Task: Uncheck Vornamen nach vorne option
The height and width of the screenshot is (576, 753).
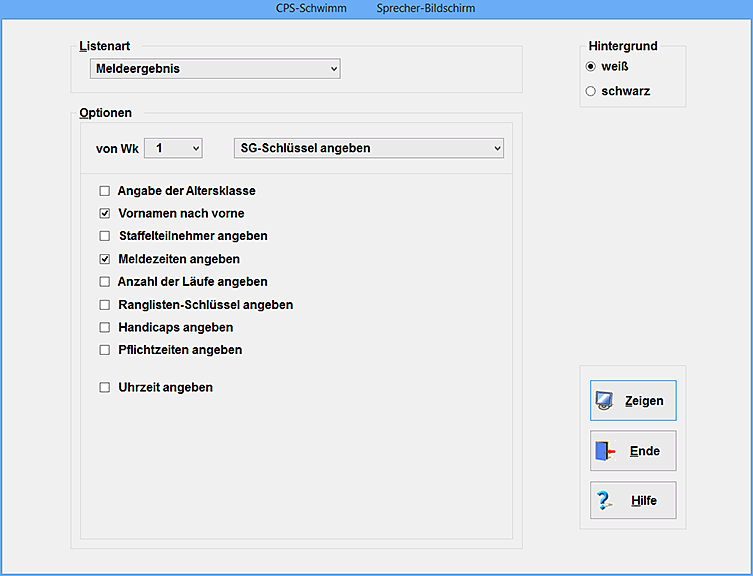Action: (105, 214)
